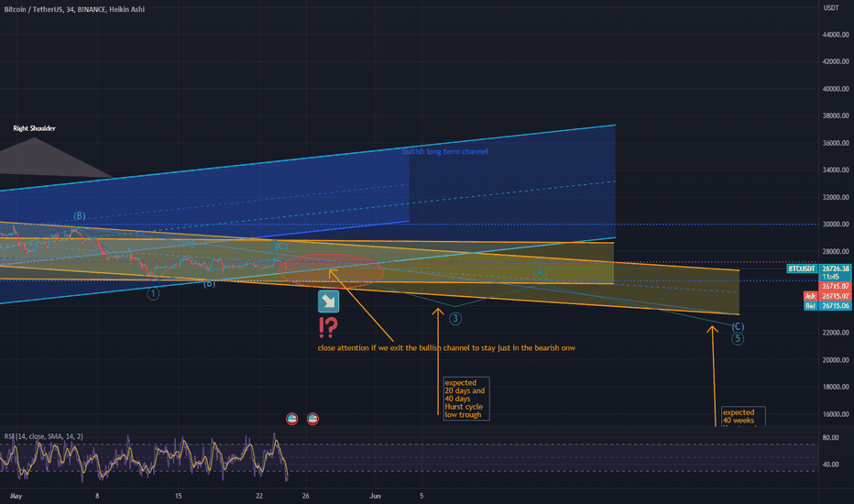The width and height of the screenshot is (854, 504).
Task: Click the 44000.00 price axis label
Action: (x=836, y=35)
